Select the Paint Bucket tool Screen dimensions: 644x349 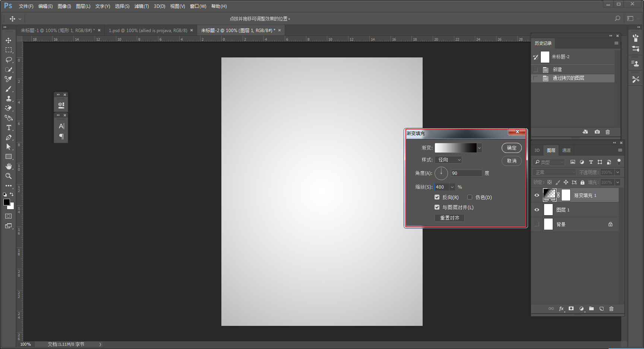tap(9, 118)
